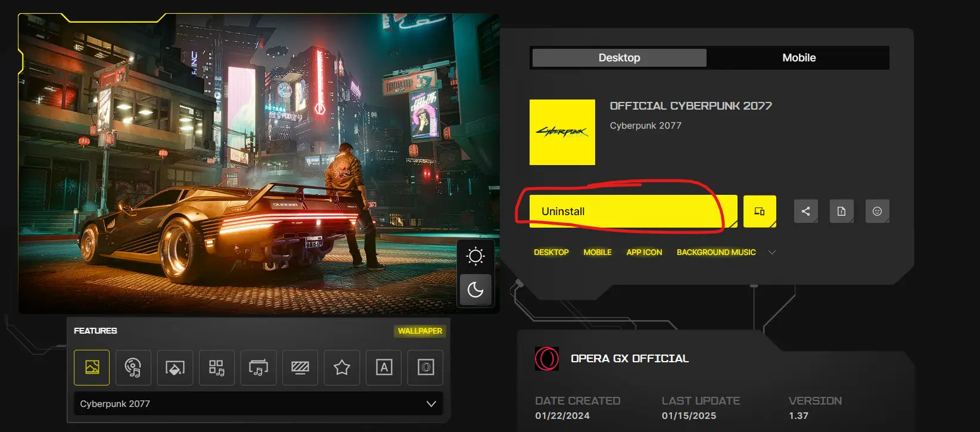
Task: Click the MOBILE tag link
Action: pos(598,253)
